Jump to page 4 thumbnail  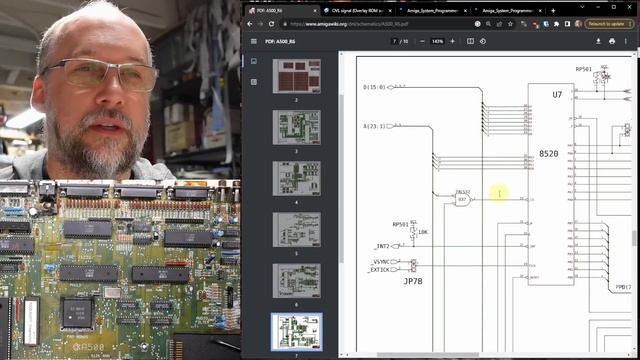point(297,178)
